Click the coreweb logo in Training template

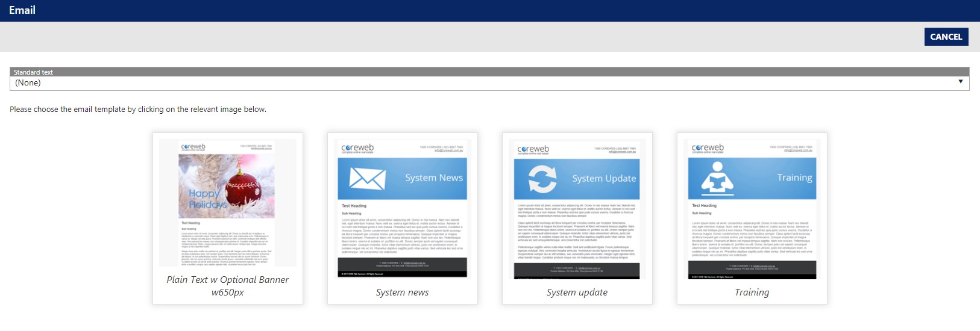click(x=708, y=148)
